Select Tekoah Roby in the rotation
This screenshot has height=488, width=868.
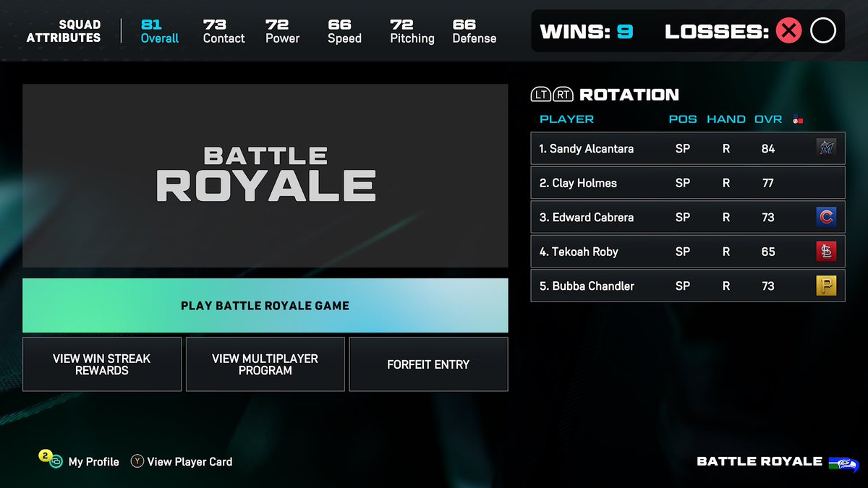coord(688,252)
